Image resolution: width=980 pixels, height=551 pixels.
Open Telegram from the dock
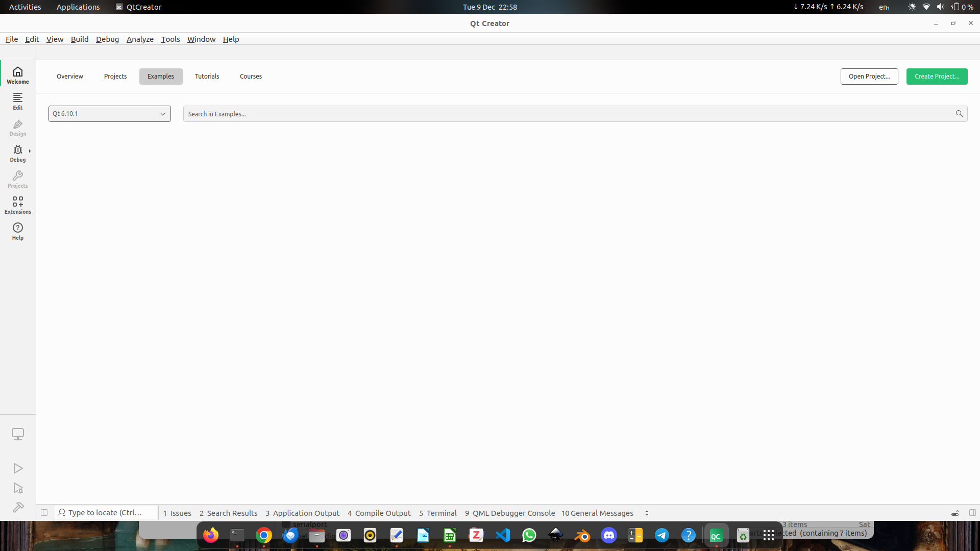pos(662,535)
